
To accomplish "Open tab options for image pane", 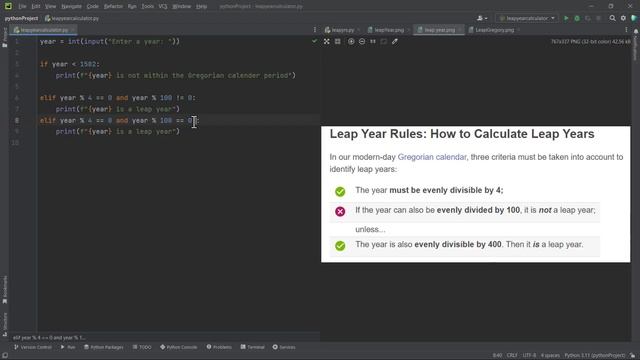I will click(626, 30).
